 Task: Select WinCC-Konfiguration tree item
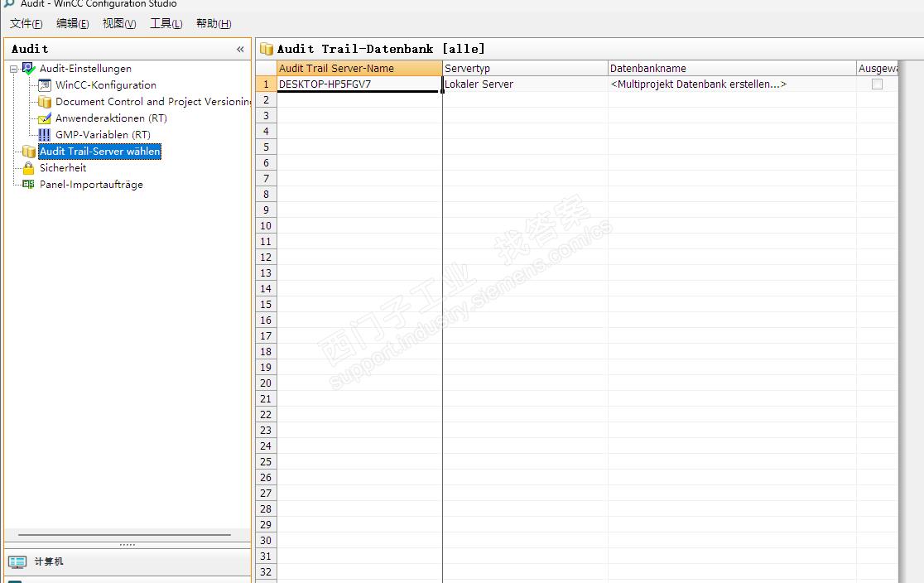[106, 85]
